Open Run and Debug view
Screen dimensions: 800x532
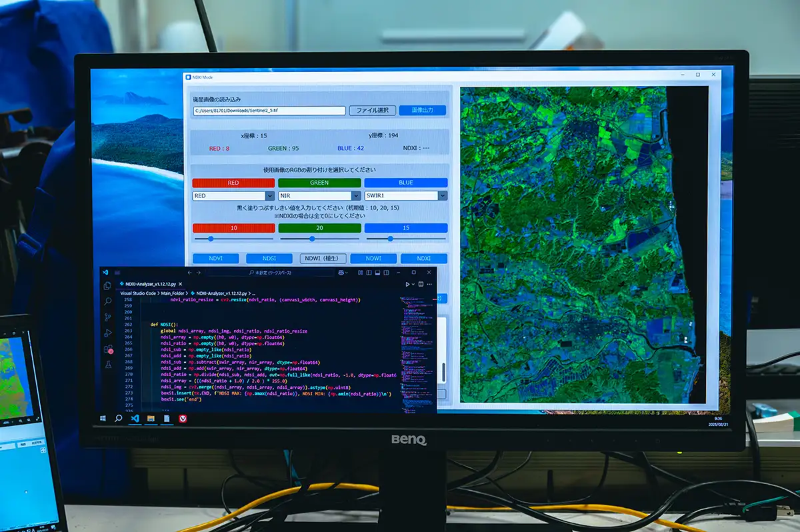tap(107, 333)
